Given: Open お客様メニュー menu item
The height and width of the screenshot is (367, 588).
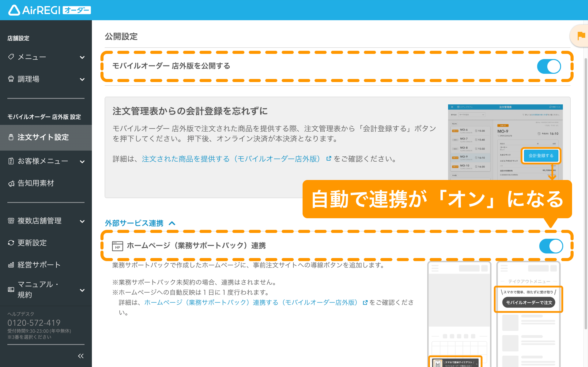Looking at the screenshot, I should click(x=46, y=161).
